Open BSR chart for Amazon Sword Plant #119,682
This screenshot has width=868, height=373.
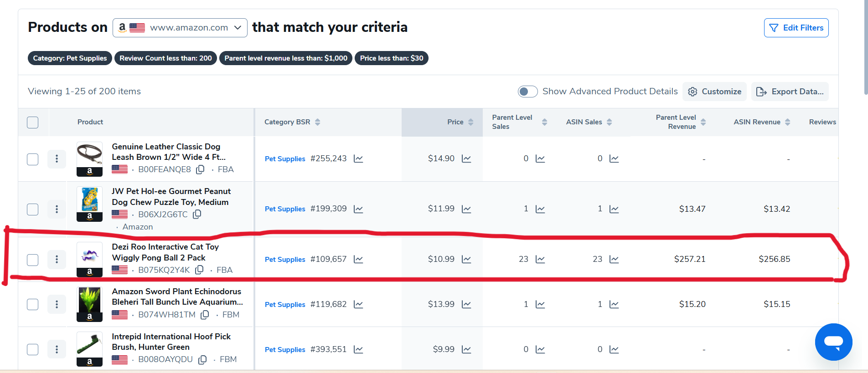pyautogui.click(x=358, y=304)
